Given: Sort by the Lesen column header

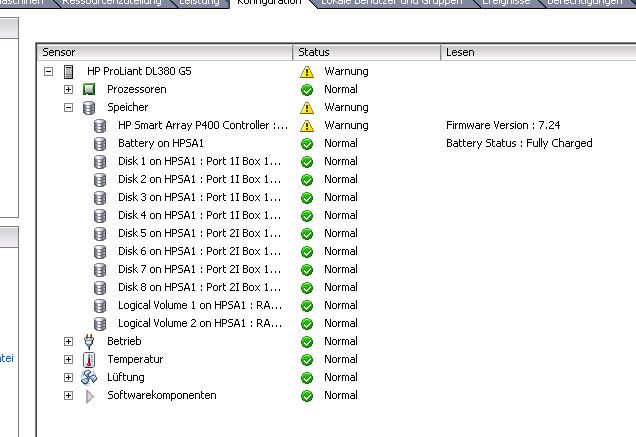Looking at the screenshot, I should point(539,52).
